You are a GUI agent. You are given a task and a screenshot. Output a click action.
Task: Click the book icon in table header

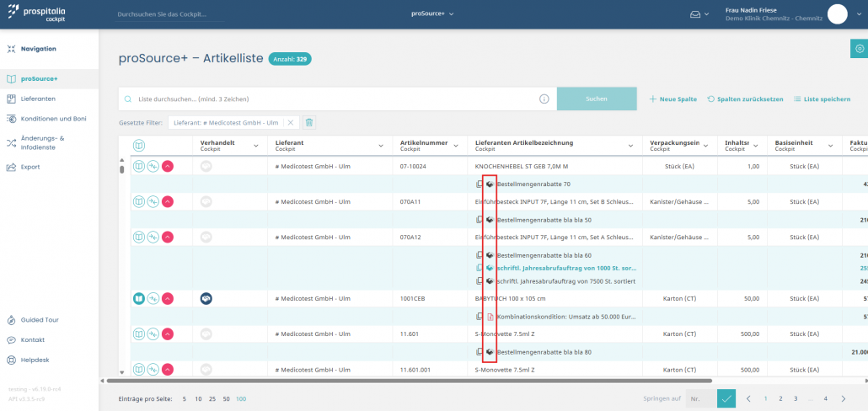139,146
